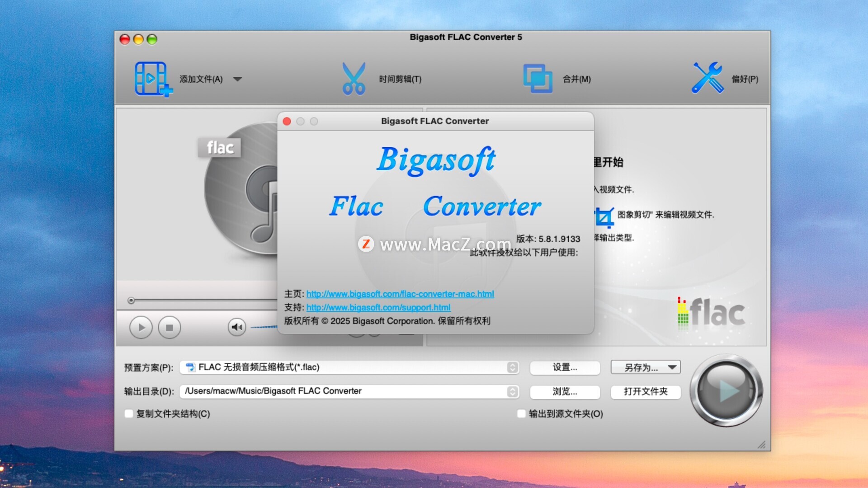868x488 pixels.
Task: Minimize the main FLAC Converter 5 window
Action: pos(138,40)
